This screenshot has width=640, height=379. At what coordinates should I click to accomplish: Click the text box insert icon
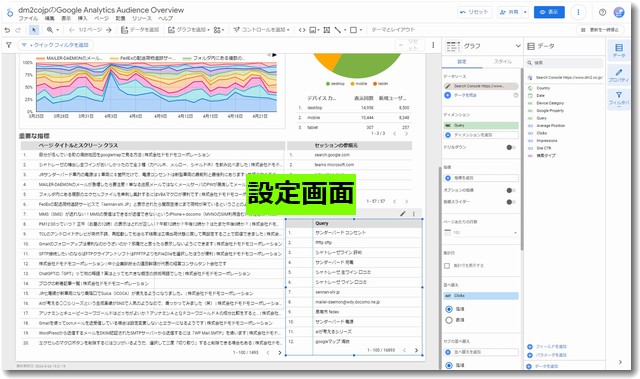[327, 30]
